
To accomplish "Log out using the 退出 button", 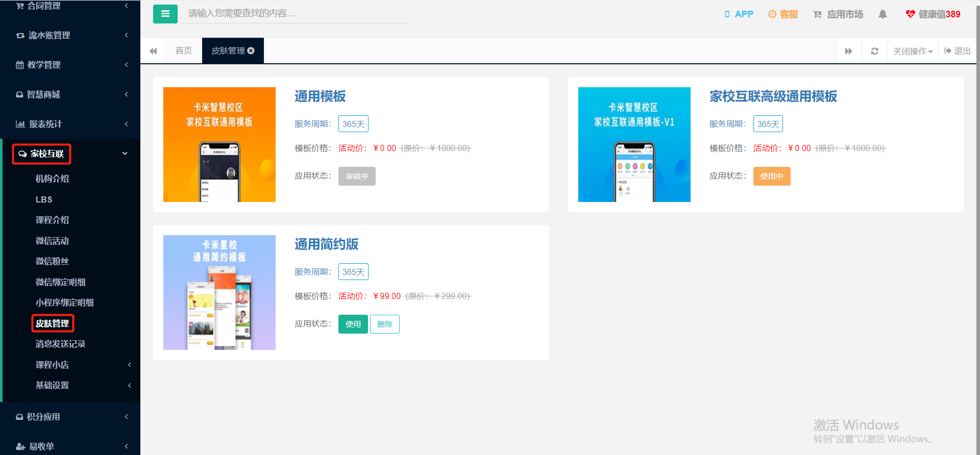I will (958, 51).
